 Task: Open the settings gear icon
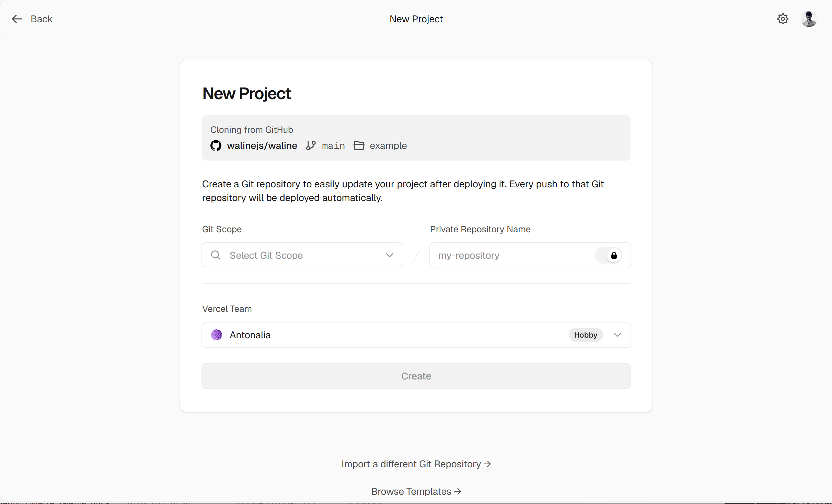coord(783,19)
